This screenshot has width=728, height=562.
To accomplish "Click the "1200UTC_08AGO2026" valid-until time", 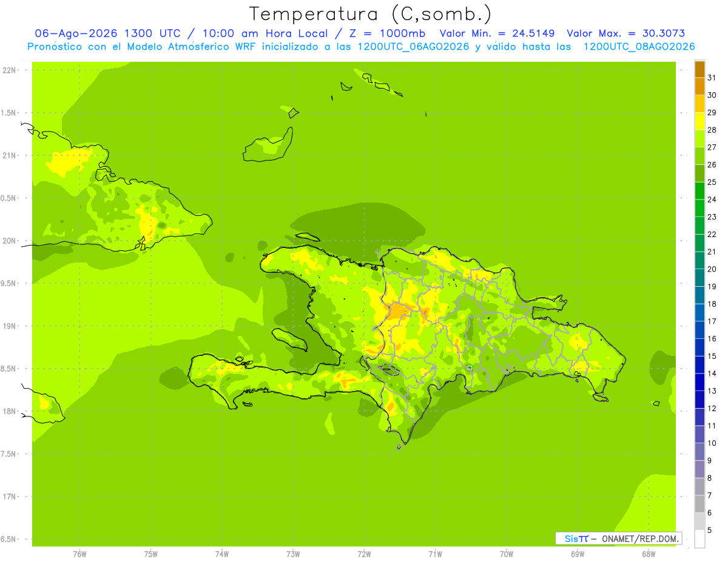I will (x=639, y=47).
